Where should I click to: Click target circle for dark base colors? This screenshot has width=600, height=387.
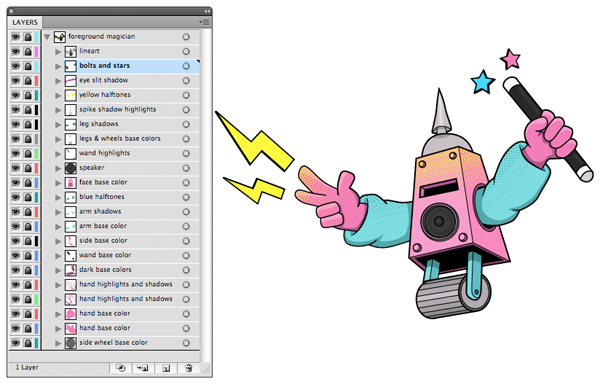click(x=186, y=270)
